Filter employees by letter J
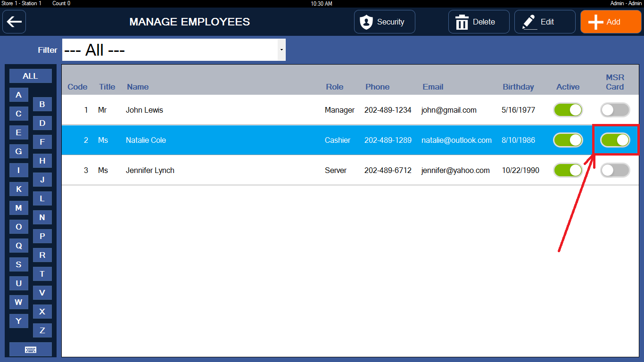The image size is (644, 362). point(42,180)
